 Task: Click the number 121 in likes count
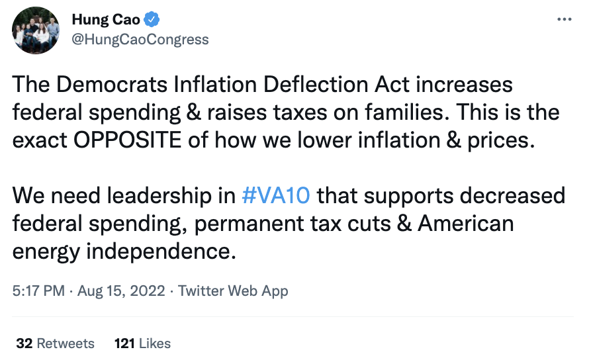124,343
